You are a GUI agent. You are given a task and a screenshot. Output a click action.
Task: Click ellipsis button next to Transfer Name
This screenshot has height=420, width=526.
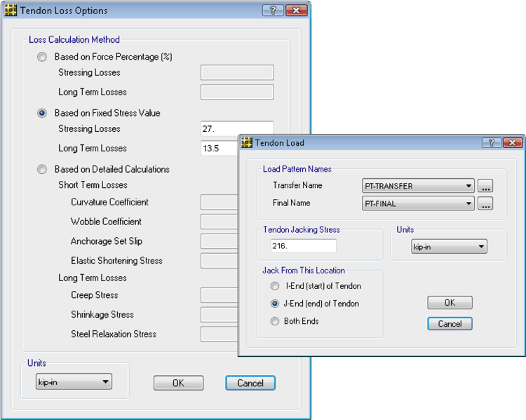pos(485,186)
